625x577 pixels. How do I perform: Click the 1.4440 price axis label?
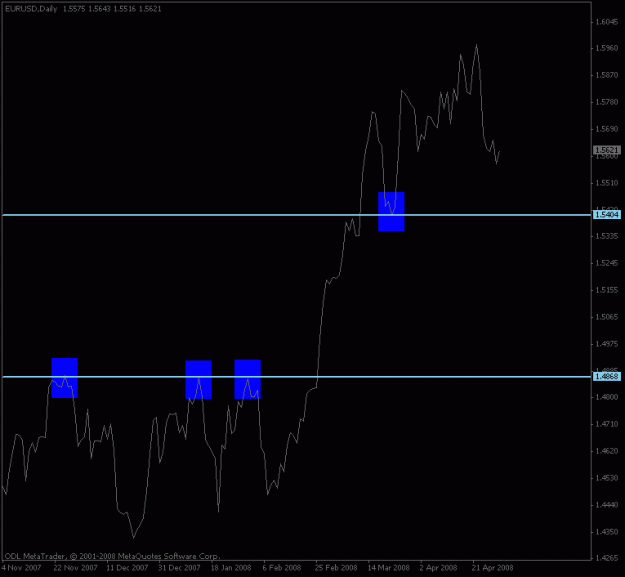click(607, 505)
